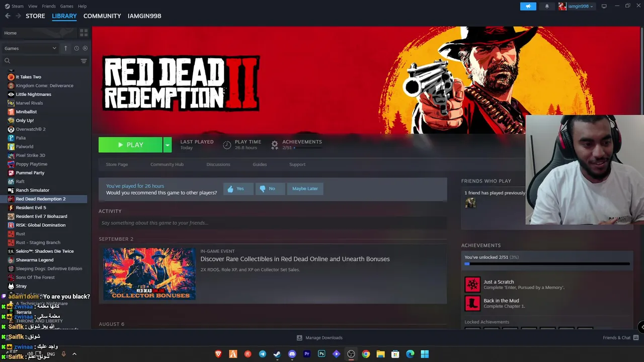Open Premiere Pro from the taskbar

(x=307, y=354)
